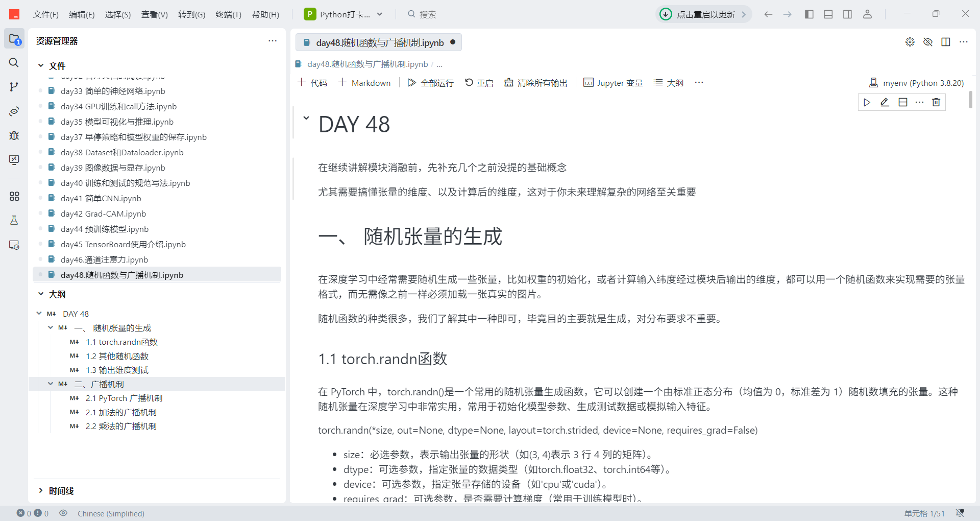The height and width of the screenshot is (521, 980).
Task: Open the Source Control view
Action: click(13, 87)
